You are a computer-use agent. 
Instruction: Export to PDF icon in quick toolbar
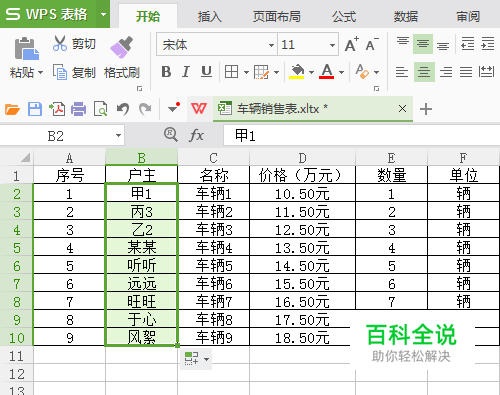pos(57,109)
